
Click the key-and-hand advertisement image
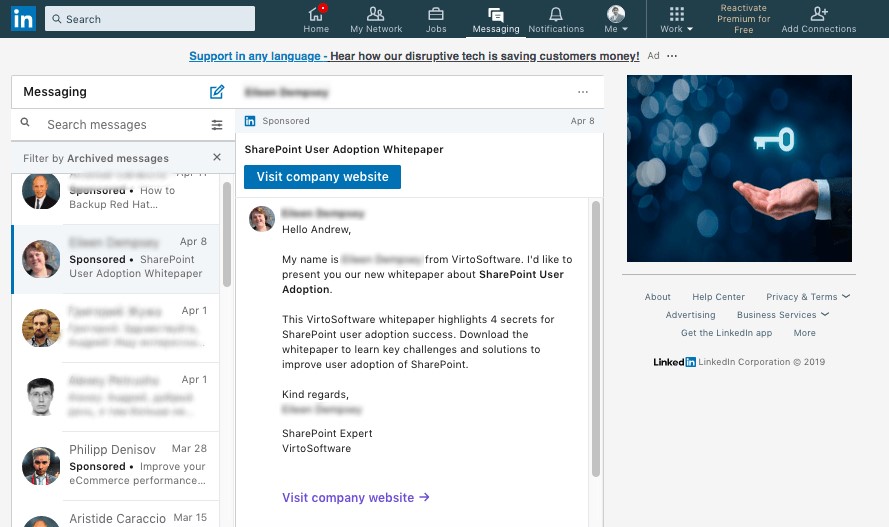(x=739, y=168)
